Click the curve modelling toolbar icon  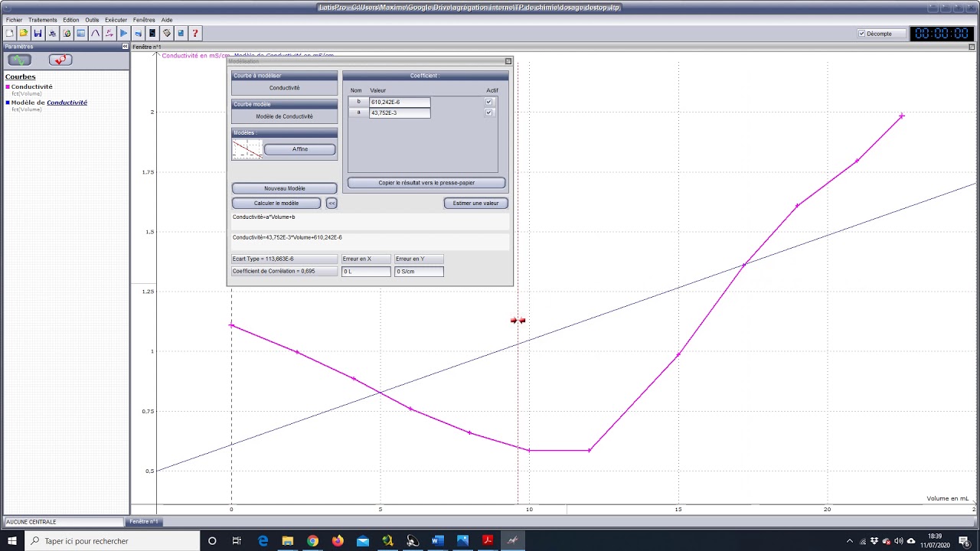tap(95, 33)
